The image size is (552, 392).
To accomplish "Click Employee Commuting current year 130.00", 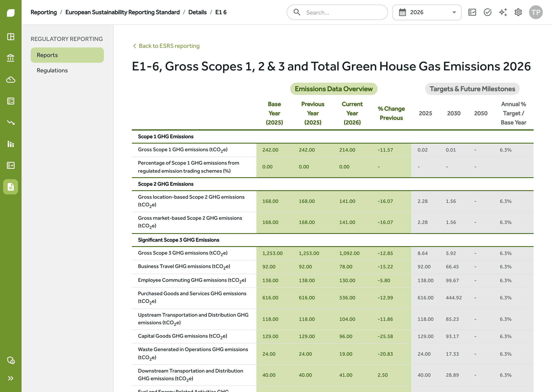I will pos(347,281).
